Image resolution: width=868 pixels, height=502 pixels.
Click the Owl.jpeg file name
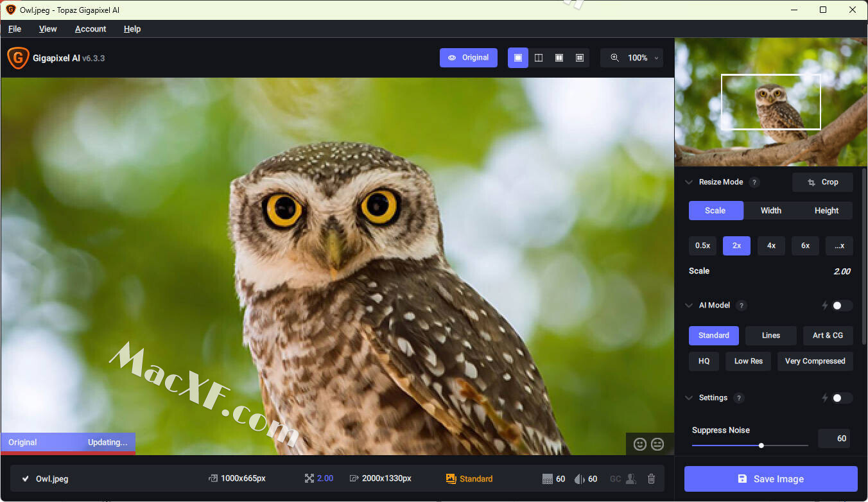(52, 479)
